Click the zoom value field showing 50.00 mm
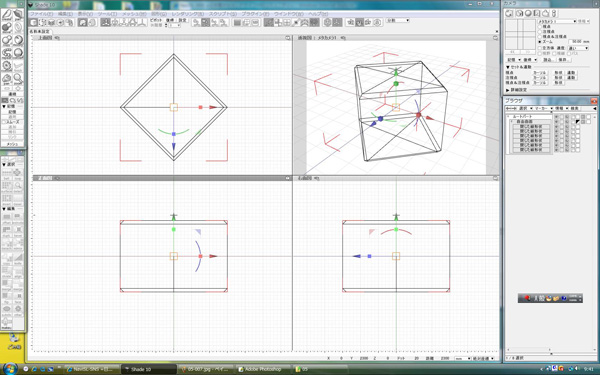 point(578,41)
